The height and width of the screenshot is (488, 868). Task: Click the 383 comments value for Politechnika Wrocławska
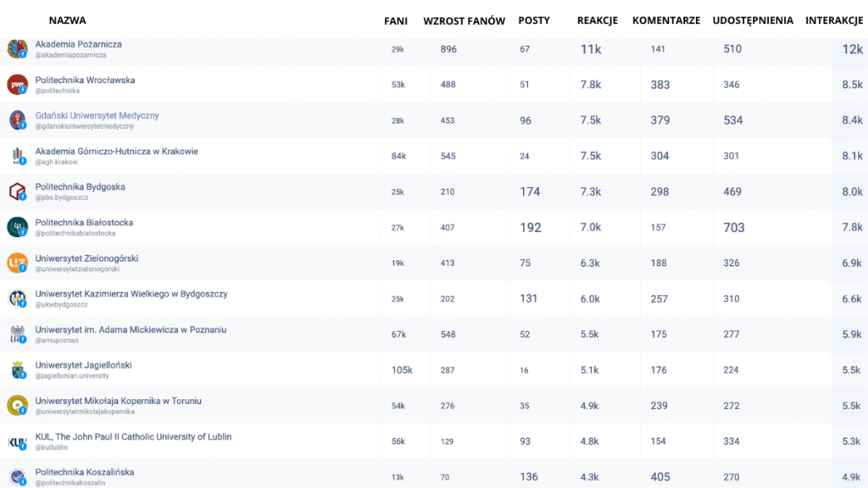[659, 85]
